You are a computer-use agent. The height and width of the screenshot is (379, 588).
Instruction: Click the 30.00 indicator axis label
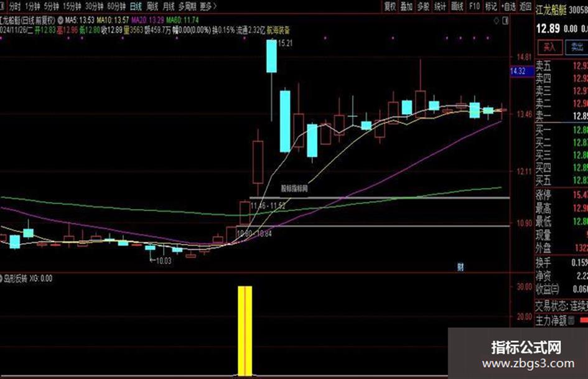pyautogui.click(x=525, y=287)
